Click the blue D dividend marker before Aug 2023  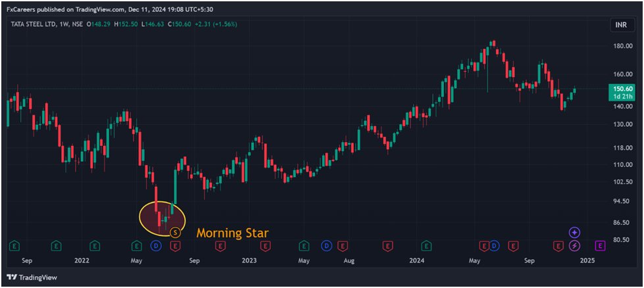[x=327, y=246]
